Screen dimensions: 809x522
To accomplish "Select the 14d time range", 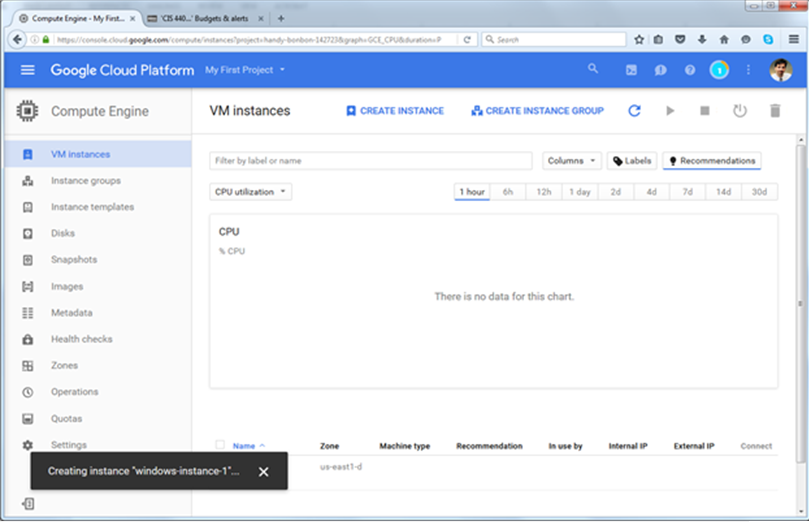I will (x=723, y=192).
